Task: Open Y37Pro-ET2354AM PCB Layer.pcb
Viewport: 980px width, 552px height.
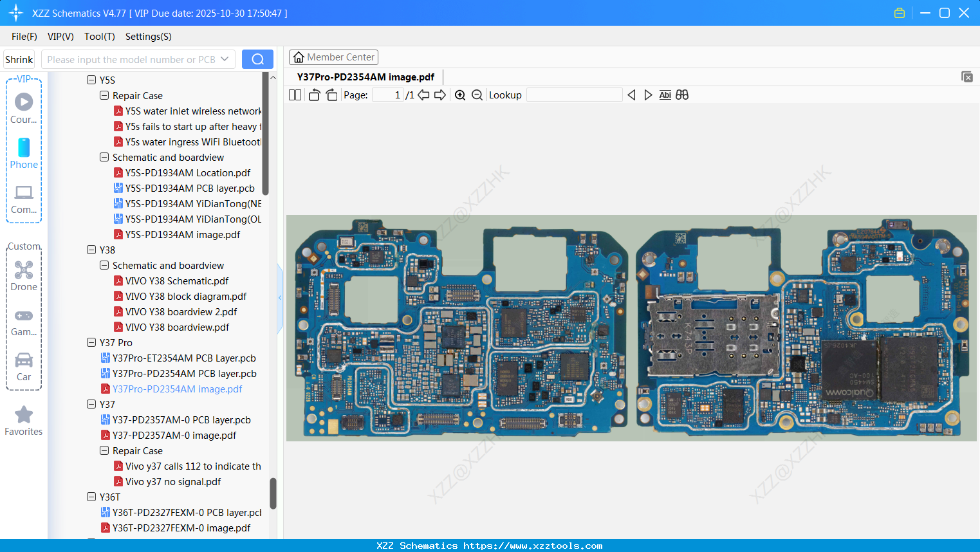Action: tap(178, 358)
